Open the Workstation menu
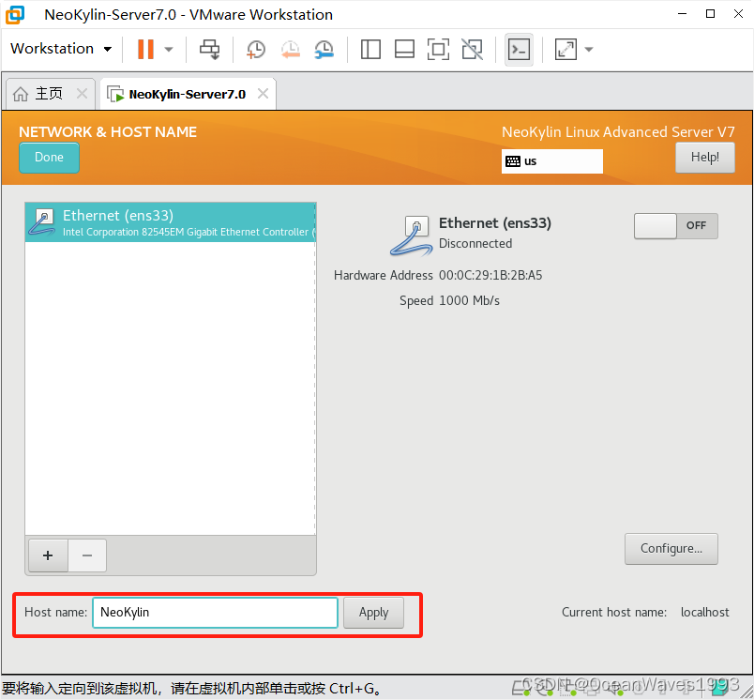This screenshot has width=754, height=700. [61, 49]
